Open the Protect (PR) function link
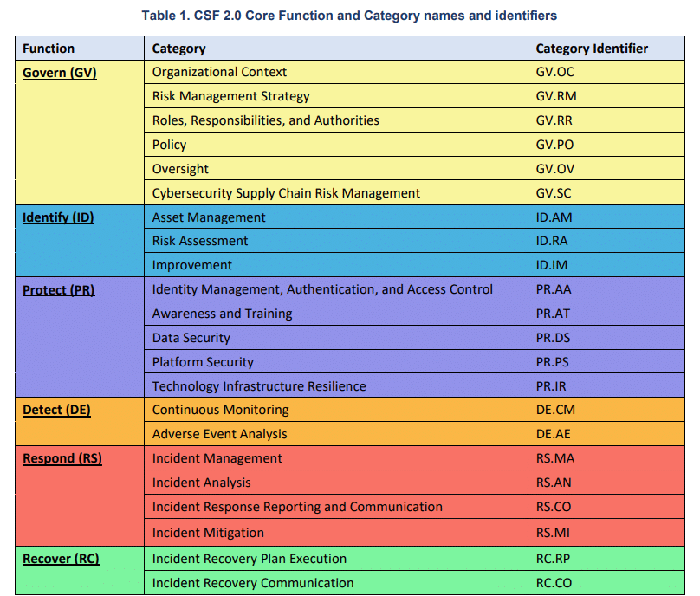This screenshot has height=596, width=700. click(59, 290)
